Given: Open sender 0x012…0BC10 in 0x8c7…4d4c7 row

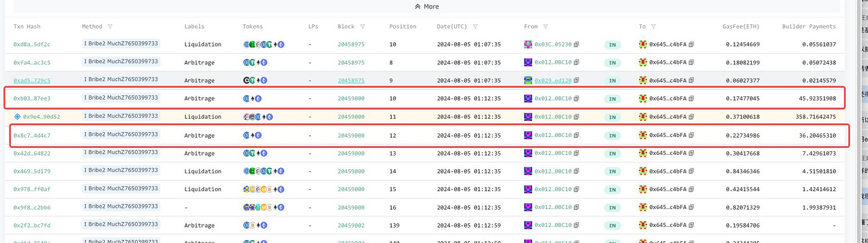Looking at the screenshot, I should tap(553, 135).
